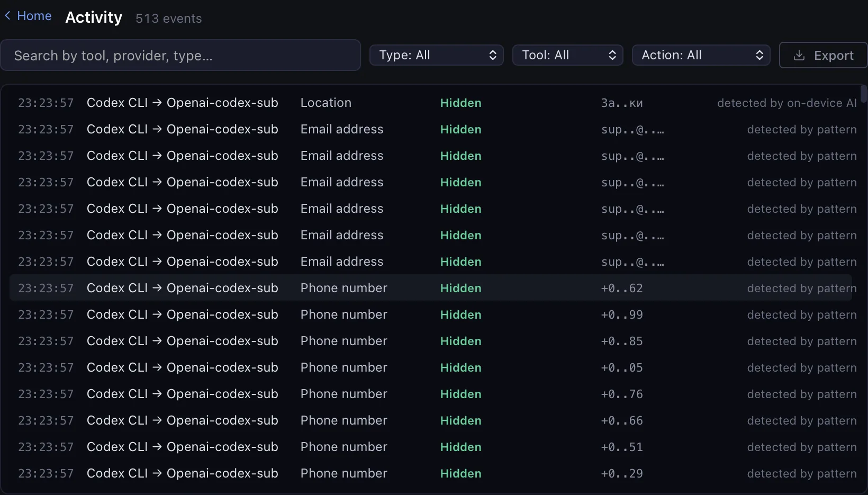Click the Activity page title
This screenshot has width=868, height=495.
tap(94, 17)
